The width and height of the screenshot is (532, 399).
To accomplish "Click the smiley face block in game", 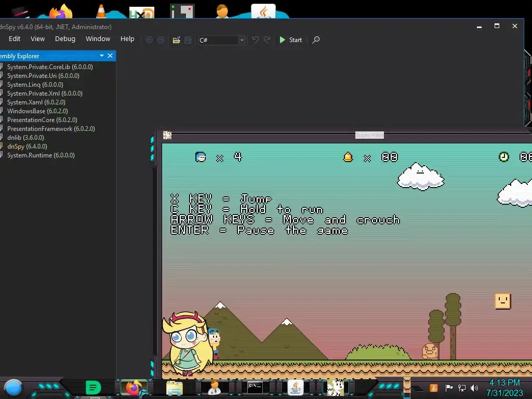I will pos(502,301).
